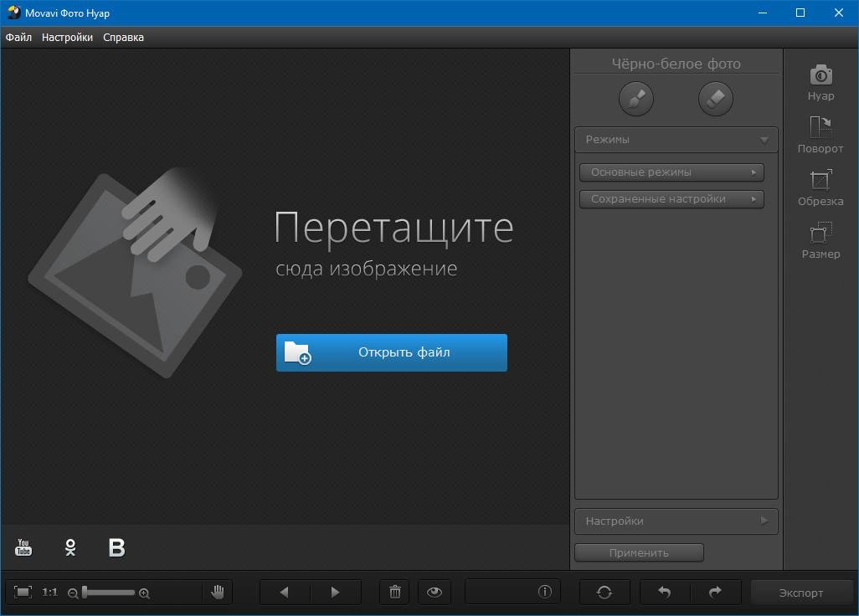The height and width of the screenshot is (616, 859).
Task: Expand Основные режимы submenu
Action: pos(671,172)
